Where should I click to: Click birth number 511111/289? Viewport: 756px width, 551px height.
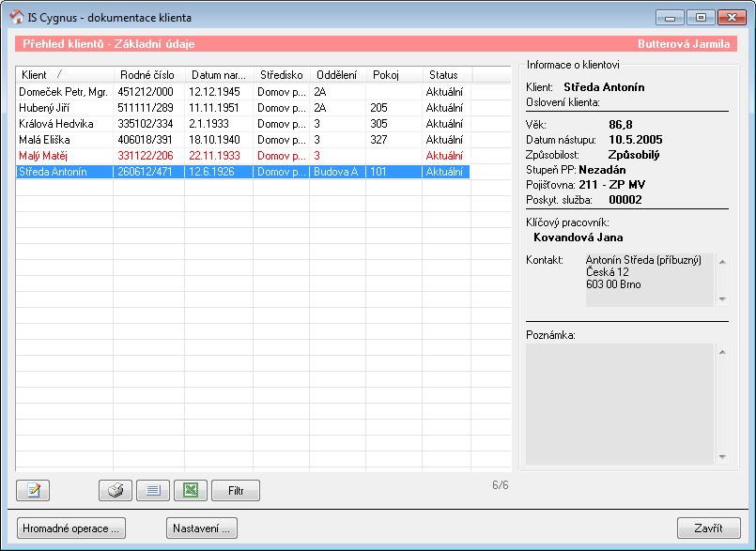146,108
